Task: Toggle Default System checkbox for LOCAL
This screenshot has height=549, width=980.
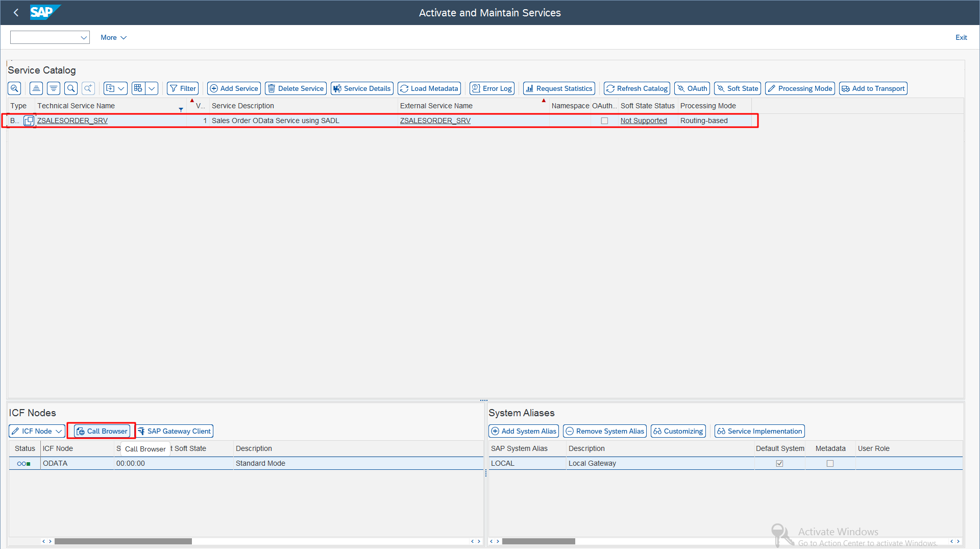Action: (779, 464)
